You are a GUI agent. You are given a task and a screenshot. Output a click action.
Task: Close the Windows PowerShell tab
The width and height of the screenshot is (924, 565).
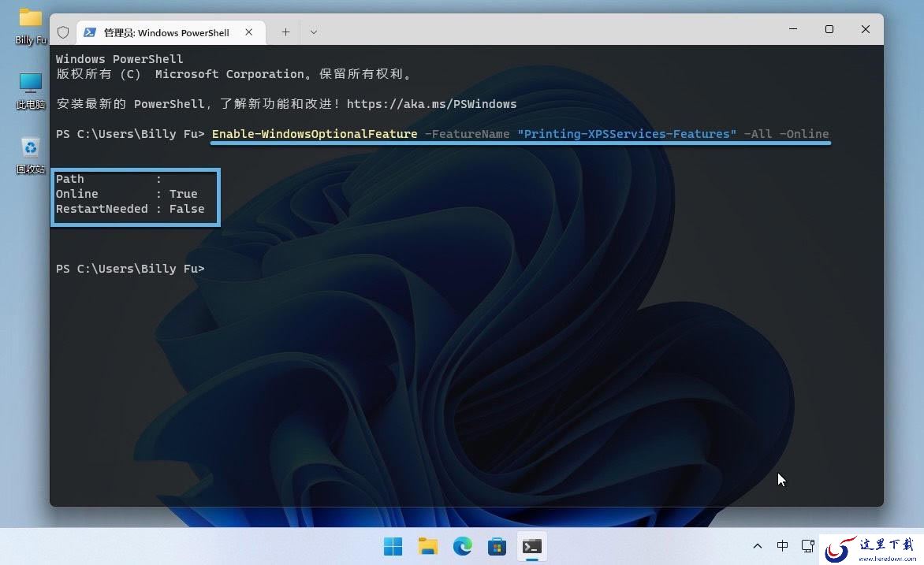point(248,32)
